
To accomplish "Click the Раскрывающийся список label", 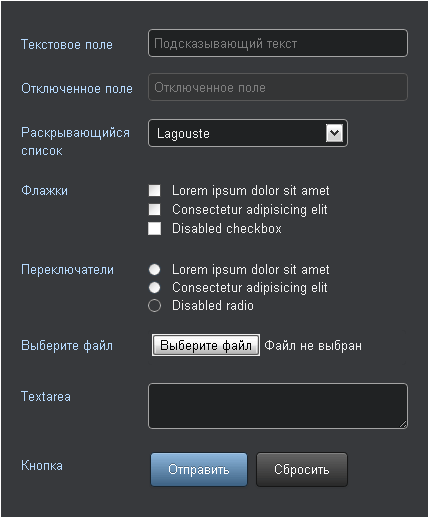I will (x=75, y=142).
